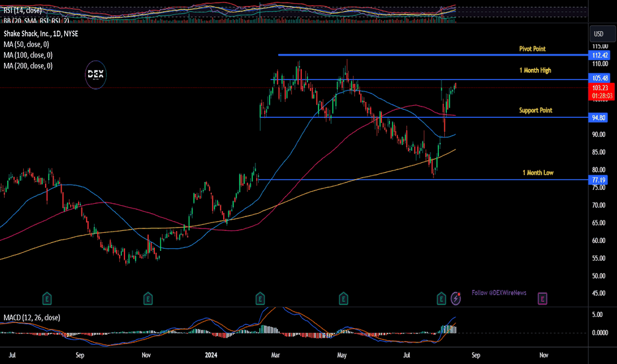The image size is (617, 364).
Task: Click the 94.80 price label on axis
Action: pyautogui.click(x=598, y=118)
